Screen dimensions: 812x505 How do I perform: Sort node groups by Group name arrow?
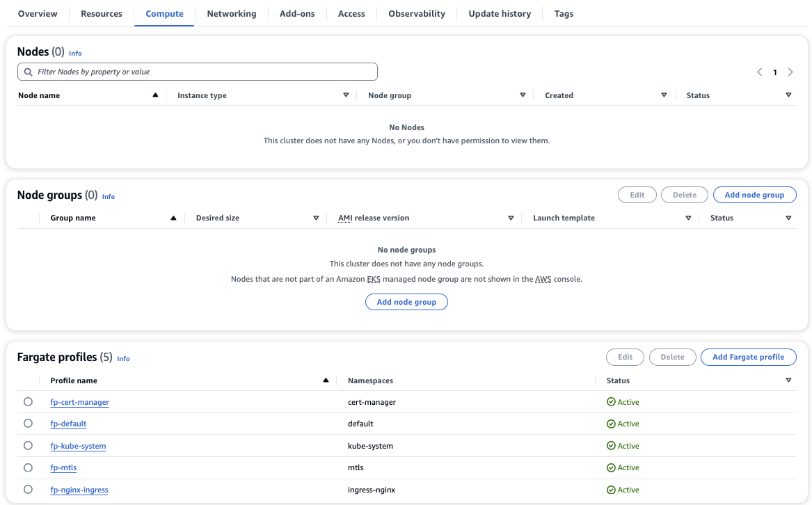tap(173, 218)
